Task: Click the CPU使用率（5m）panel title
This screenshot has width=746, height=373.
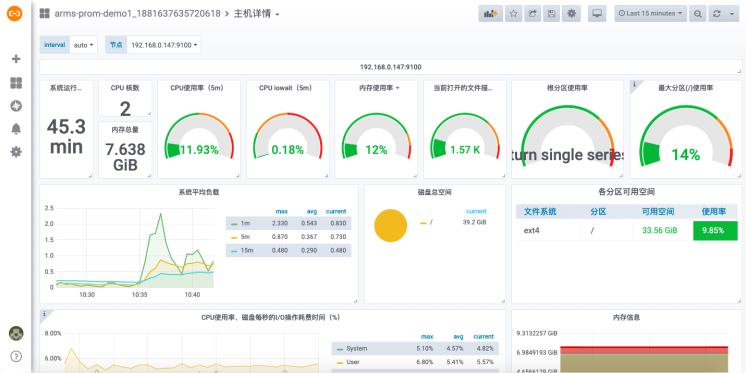Action: (x=197, y=88)
